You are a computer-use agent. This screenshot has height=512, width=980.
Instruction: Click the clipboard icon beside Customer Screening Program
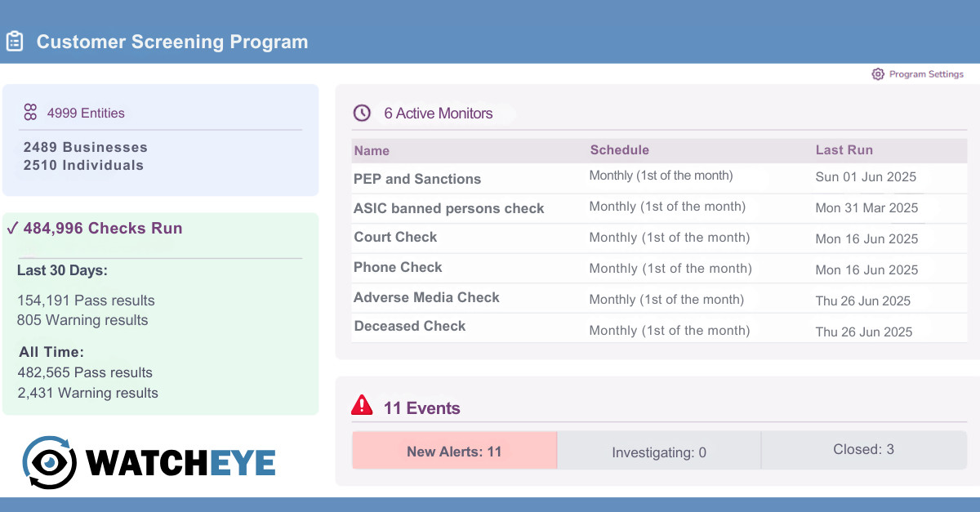click(x=15, y=42)
